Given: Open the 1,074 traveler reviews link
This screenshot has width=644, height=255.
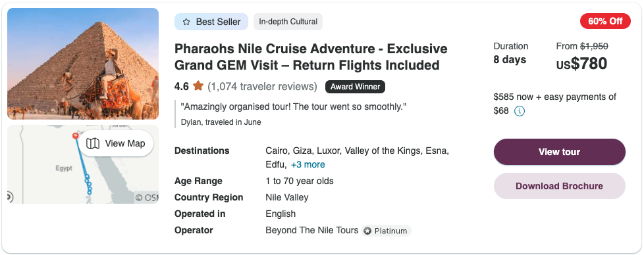Looking at the screenshot, I should 263,87.
